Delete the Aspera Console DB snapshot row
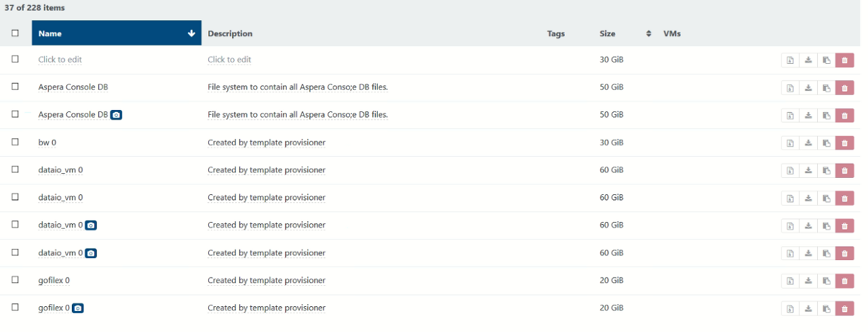This screenshot has width=868, height=332. click(x=844, y=115)
